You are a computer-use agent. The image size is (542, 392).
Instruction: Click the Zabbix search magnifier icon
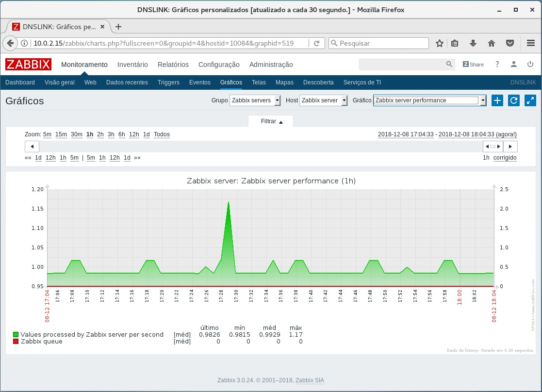click(x=449, y=65)
